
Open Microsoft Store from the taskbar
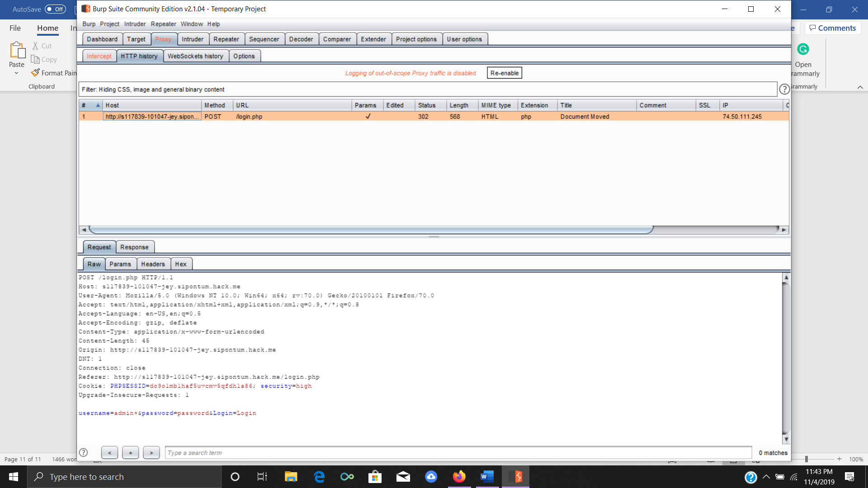point(375,477)
